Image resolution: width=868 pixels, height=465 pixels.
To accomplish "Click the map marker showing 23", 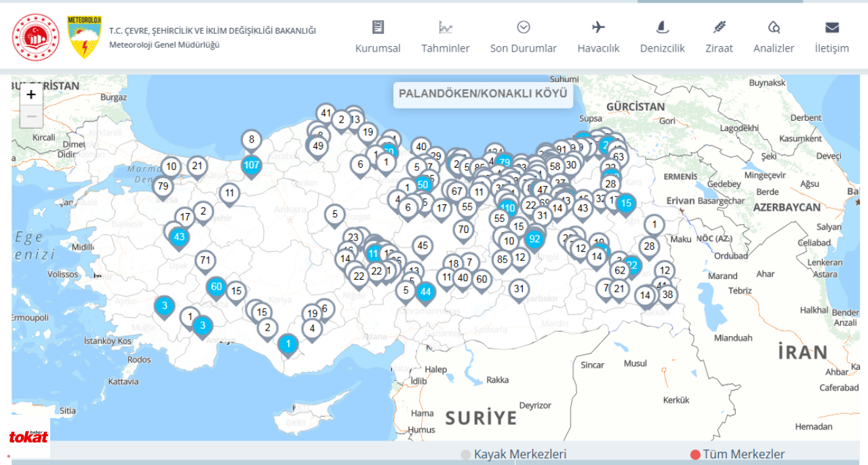I will pyautogui.click(x=353, y=238).
